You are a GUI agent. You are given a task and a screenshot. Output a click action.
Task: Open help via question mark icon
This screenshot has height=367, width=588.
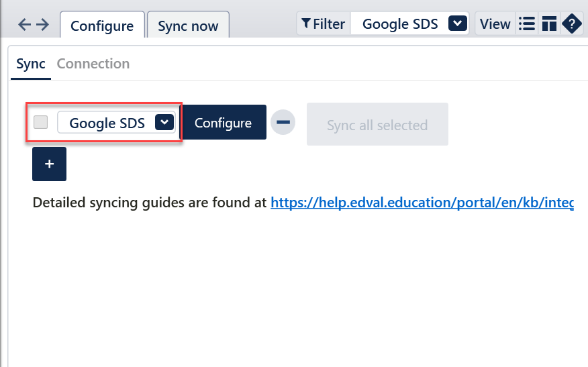572,24
